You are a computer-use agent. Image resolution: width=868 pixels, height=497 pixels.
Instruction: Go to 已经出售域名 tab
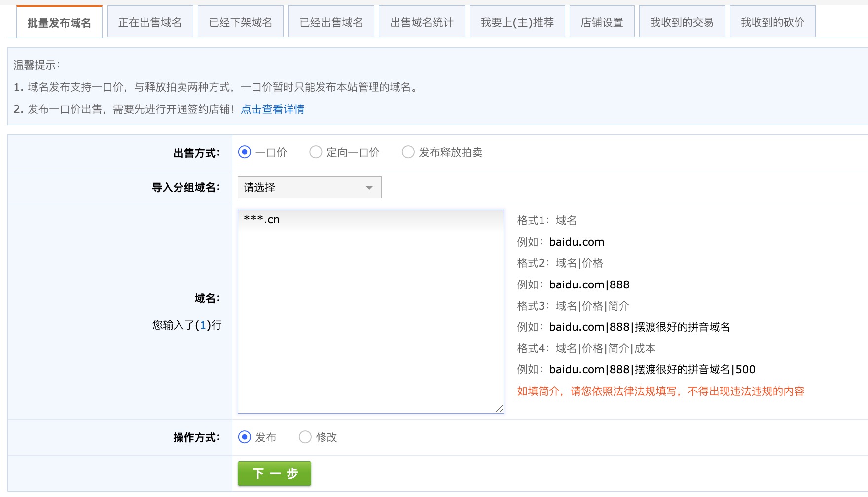pos(331,22)
